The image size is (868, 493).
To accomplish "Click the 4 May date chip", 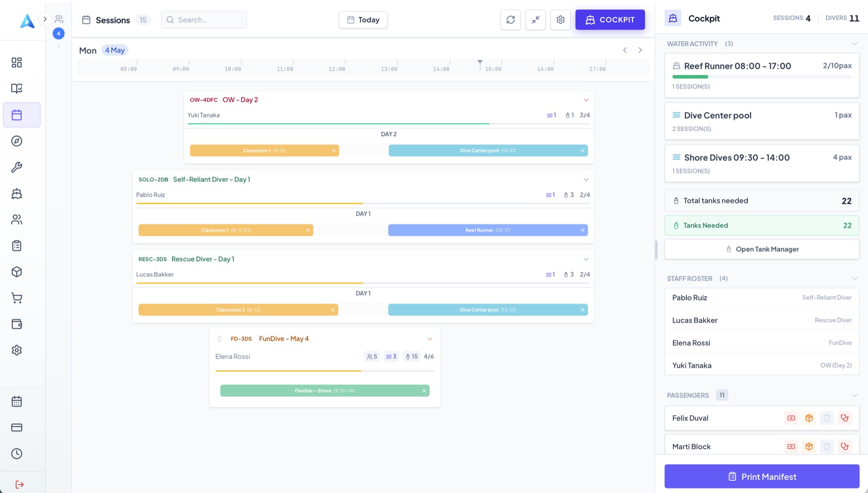I will [115, 50].
